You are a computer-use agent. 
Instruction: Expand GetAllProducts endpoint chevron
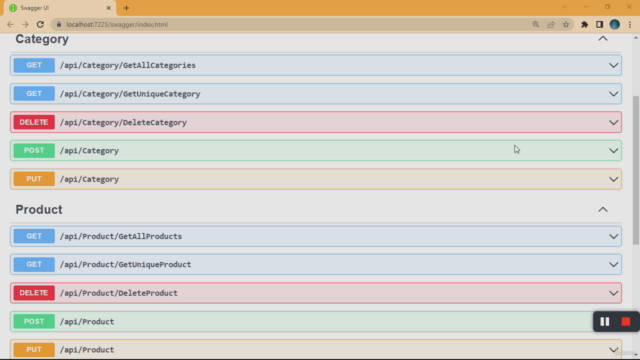click(x=613, y=236)
